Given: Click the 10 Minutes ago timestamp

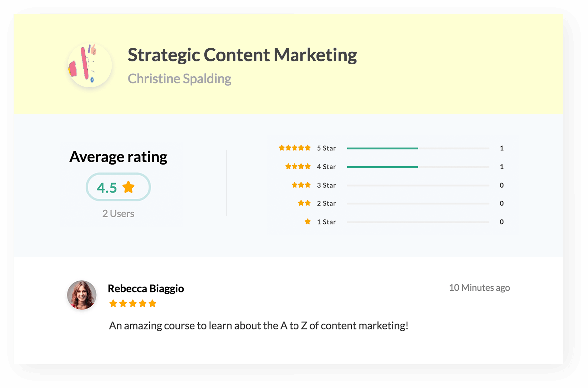Looking at the screenshot, I should click(x=479, y=288).
